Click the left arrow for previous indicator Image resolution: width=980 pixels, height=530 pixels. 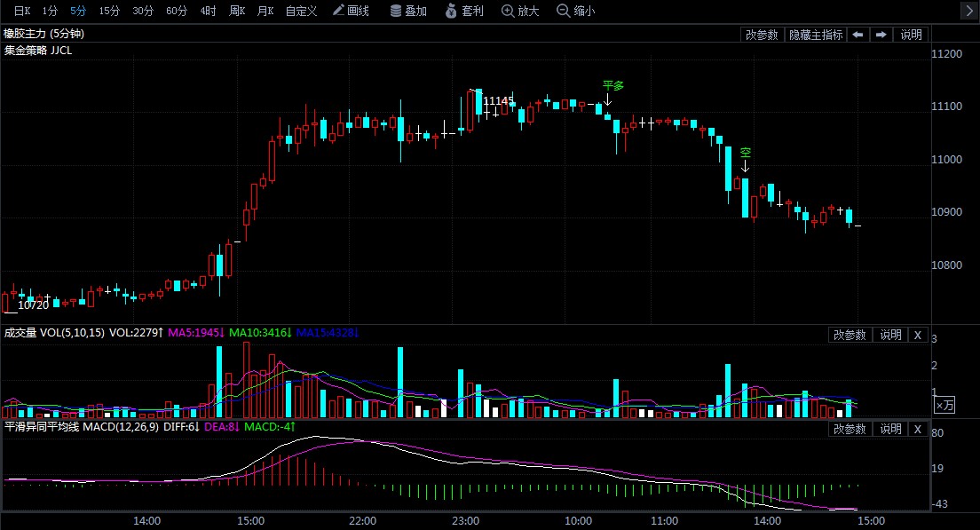(x=857, y=35)
